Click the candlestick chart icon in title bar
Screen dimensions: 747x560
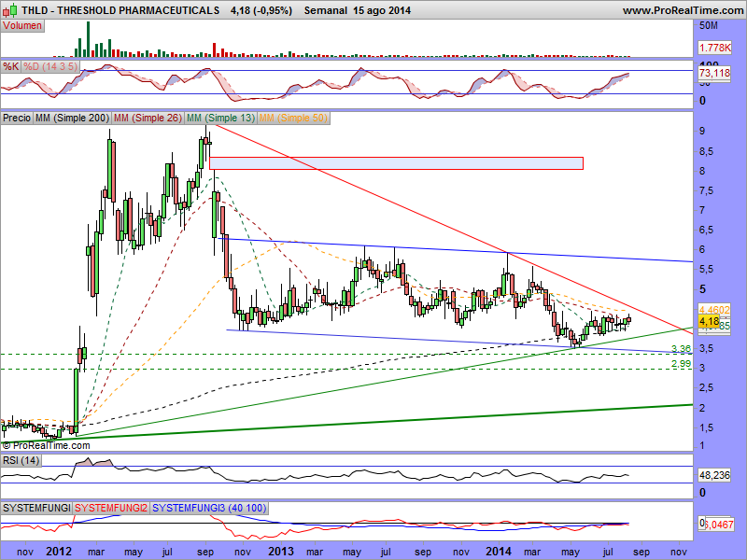click(x=10, y=9)
